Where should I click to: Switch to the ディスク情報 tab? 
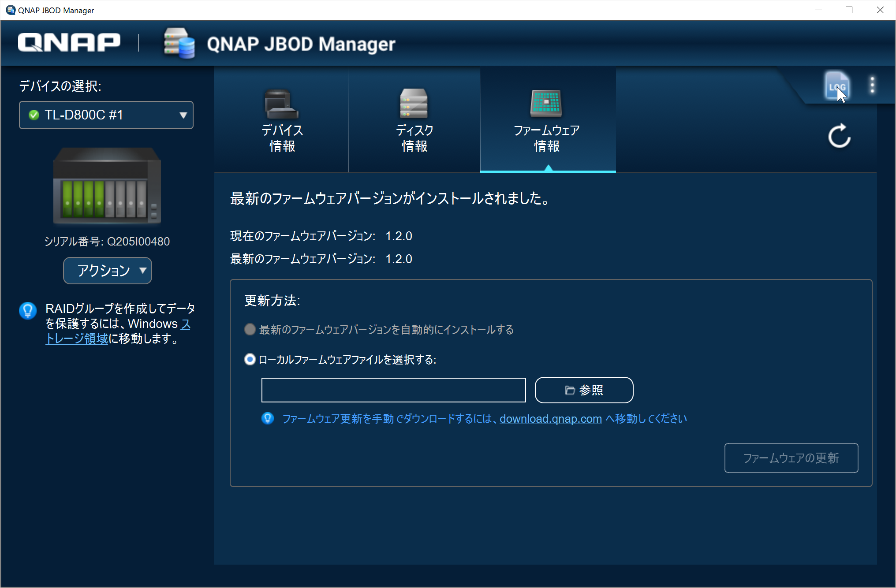(x=414, y=138)
